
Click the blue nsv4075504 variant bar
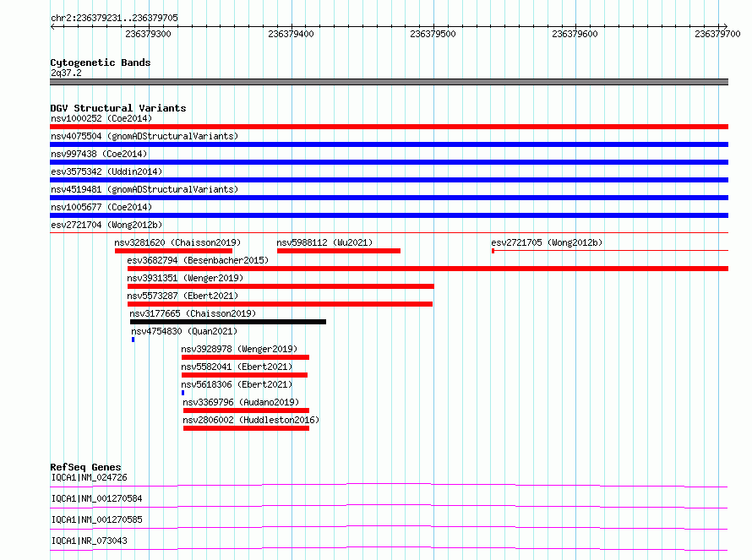tap(389, 144)
